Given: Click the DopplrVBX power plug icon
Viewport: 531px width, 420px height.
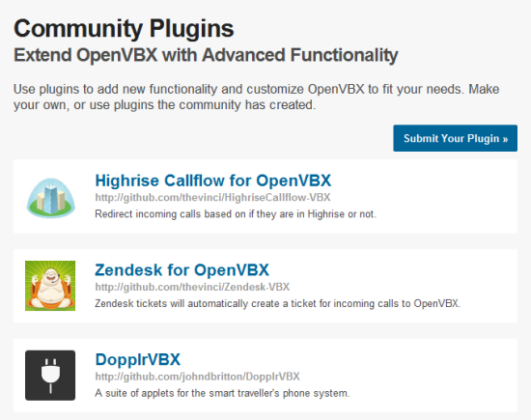Looking at the screenshot, I should (x=50, y=376).
